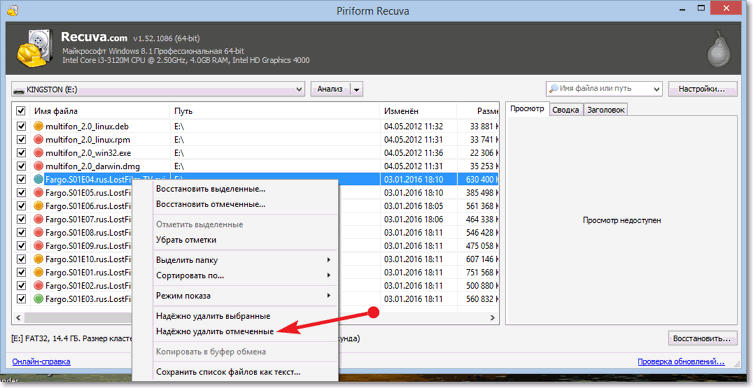Screen dimensions: 753x388
Task: Uncheck multifon_2.0_linux.deb checkbox
Action: tap(21, 126)
